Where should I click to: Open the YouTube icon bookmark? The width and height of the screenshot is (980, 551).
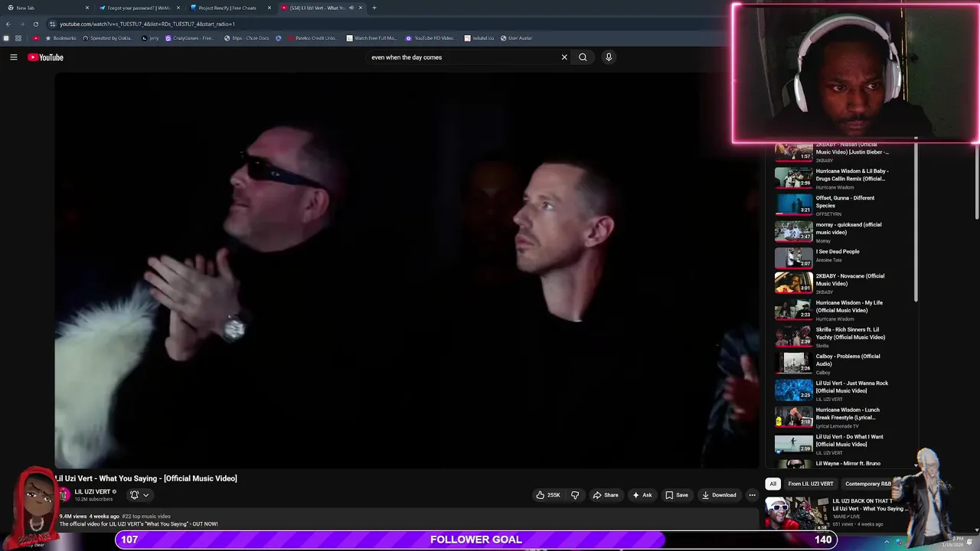[36, 38]
